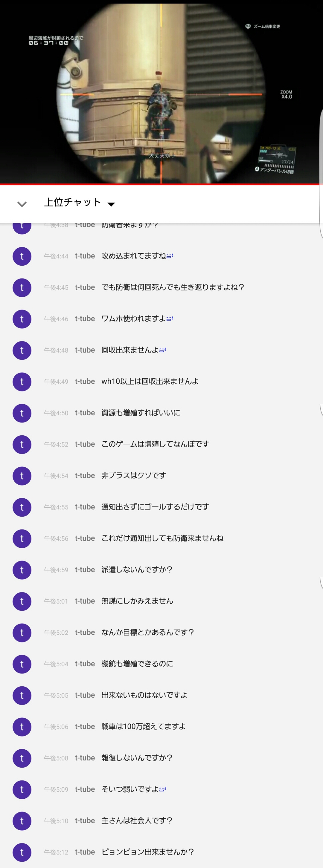Click the t-tube username on the 午後4:45 message
Image resolution: width=323 pixels, height=868 pixels.
click(85, 287)
